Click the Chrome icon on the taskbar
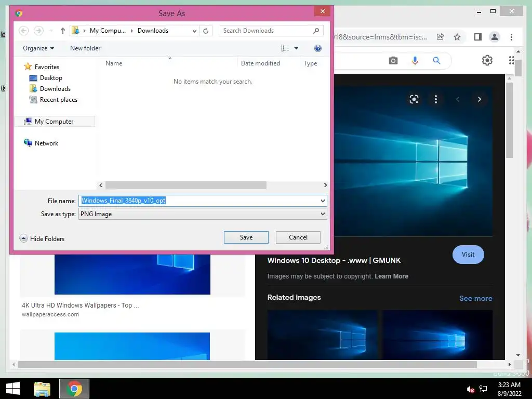 74,389
